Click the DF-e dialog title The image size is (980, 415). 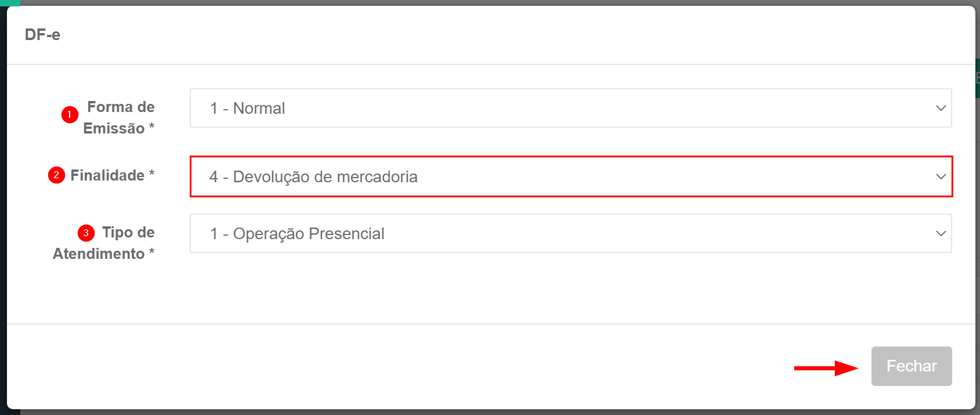coord(42,35)
